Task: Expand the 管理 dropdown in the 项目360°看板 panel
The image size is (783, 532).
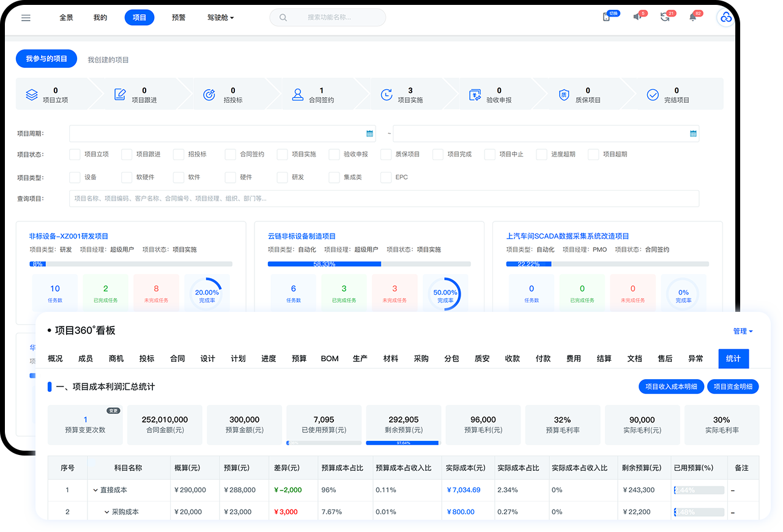Action: tap(743, 331)
